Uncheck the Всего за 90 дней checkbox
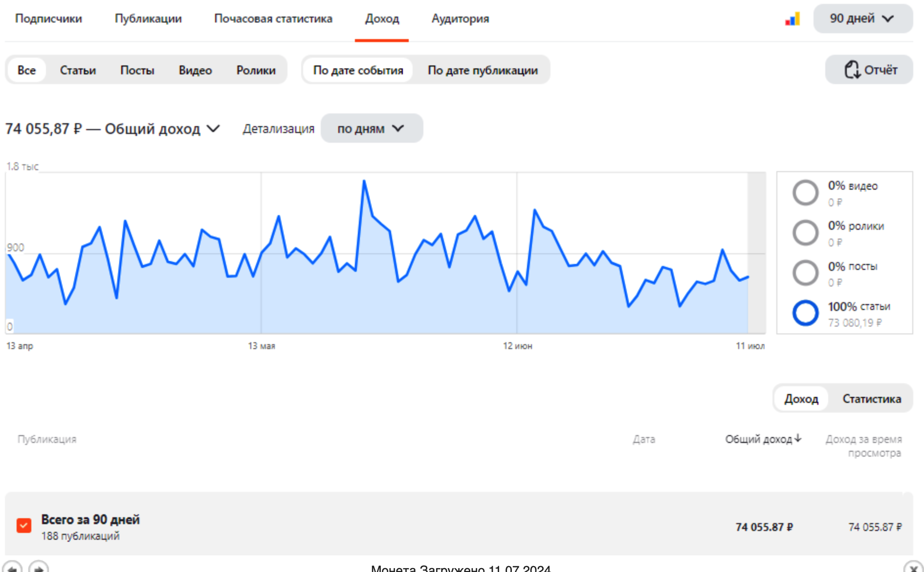Viewport: 924px width, 572px height. click(24, 526)
